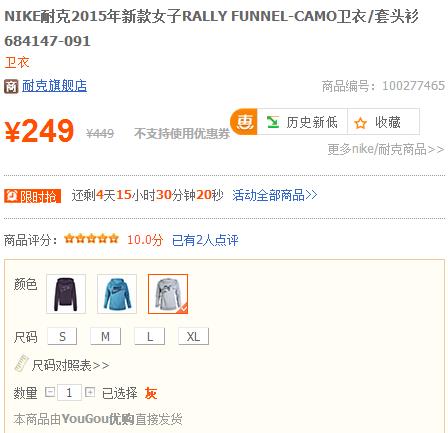The image size is (448, 433).
Task: Open 活动全部商品>> link
Action: click(x=275, y=195)
